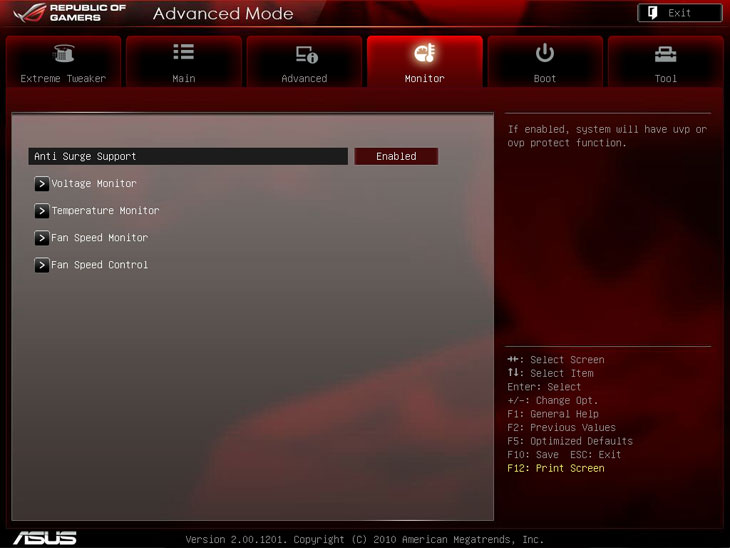
Task: Toggle the Anti Surge Support Enabled value
Action: point(396,156)
